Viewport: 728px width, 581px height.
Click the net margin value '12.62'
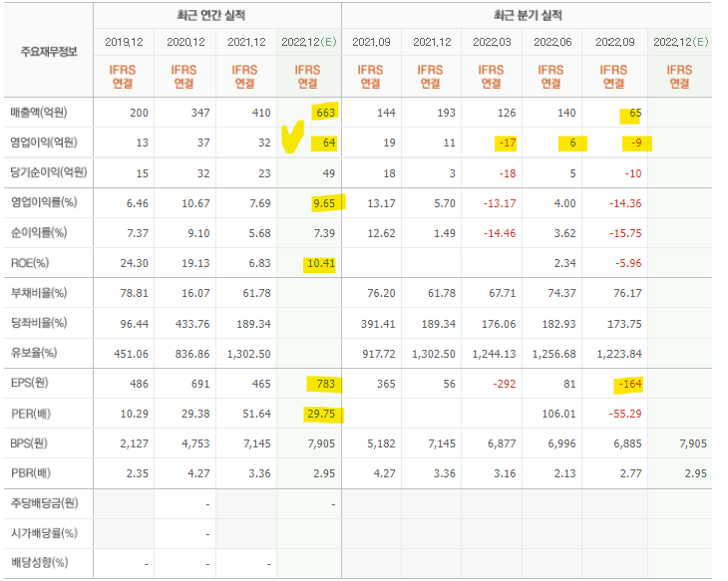(x=381, y=233)
